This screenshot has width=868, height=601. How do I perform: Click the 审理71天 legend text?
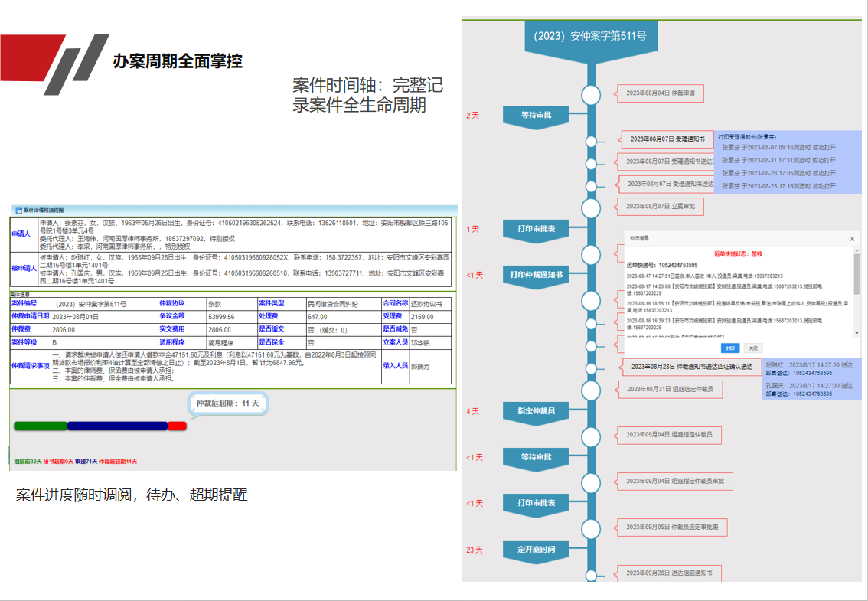[86, 462]
